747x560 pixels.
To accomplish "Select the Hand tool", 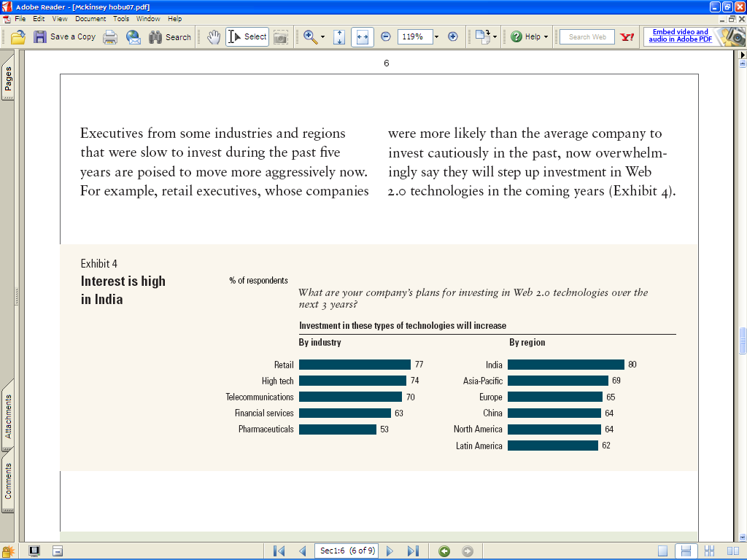I will (213, 36).
